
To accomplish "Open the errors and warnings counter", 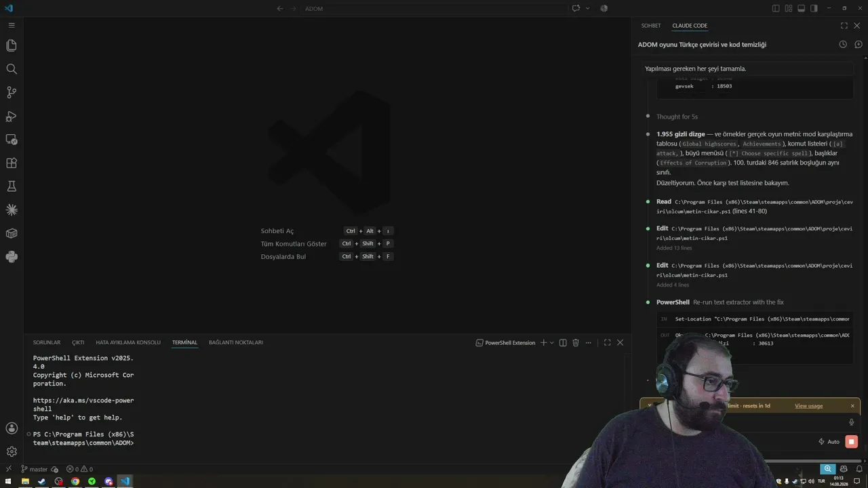I will 79,469.
